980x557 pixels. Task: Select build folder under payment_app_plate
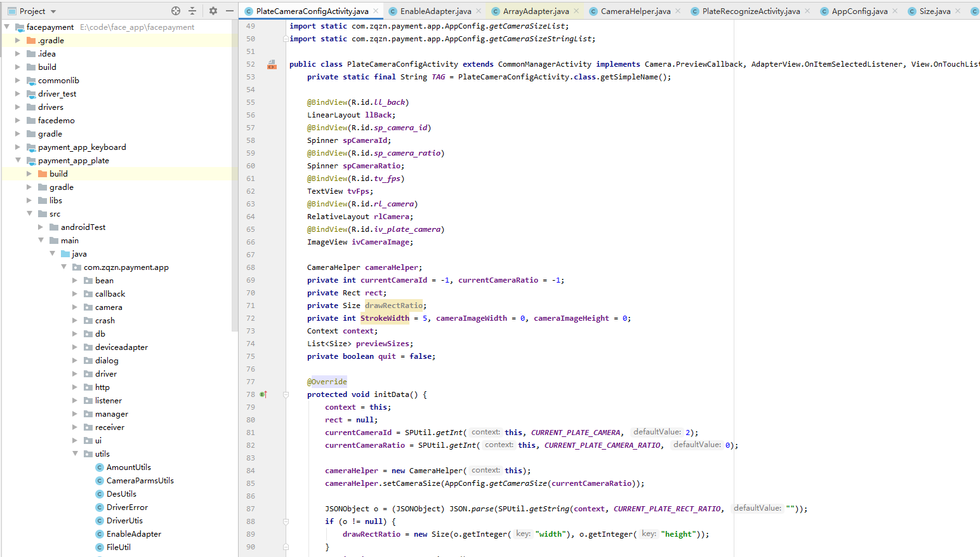coord(58,173)
